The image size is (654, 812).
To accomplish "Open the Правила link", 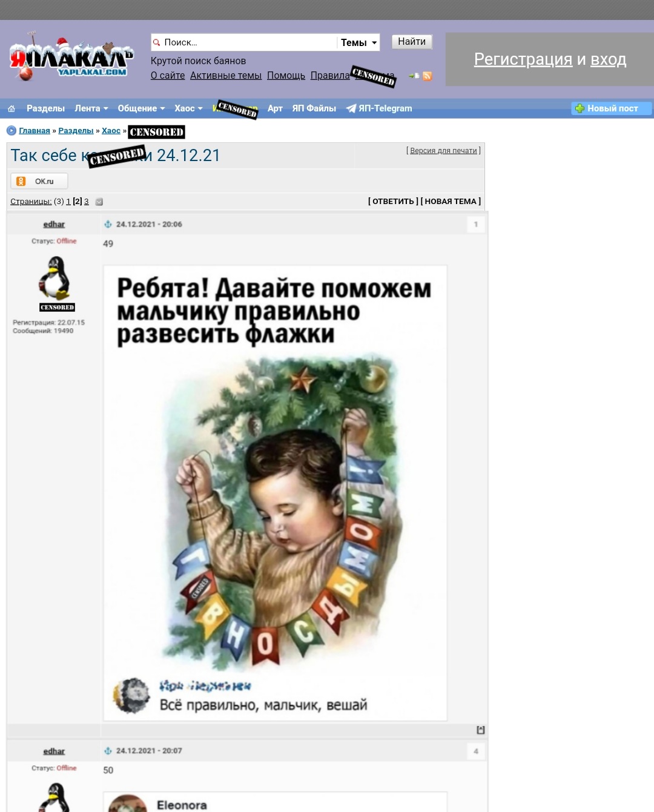I will coord(330,76).
